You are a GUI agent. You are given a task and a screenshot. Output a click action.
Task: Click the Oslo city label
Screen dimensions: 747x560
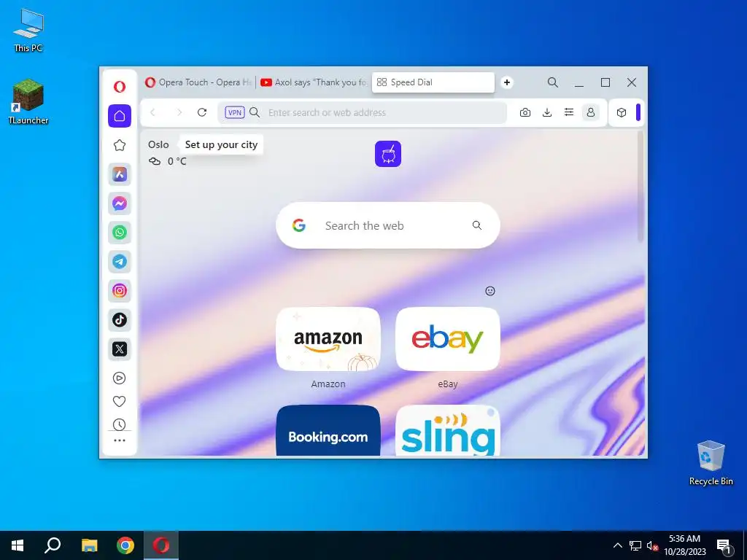coord(158,145)
